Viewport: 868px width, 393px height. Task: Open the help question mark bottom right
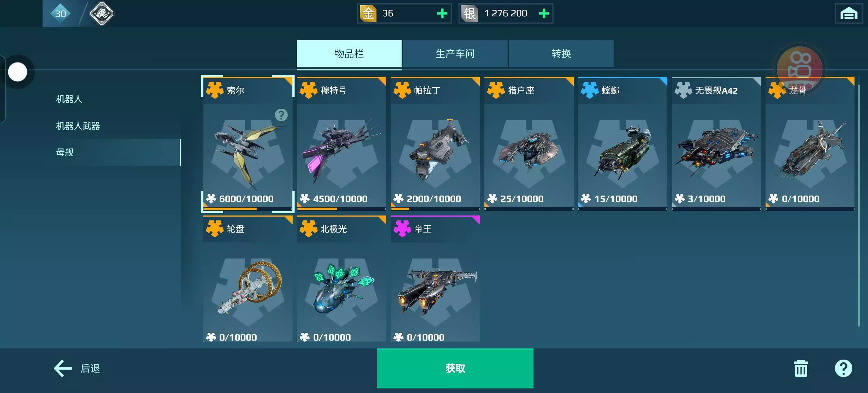pos(843,368)
